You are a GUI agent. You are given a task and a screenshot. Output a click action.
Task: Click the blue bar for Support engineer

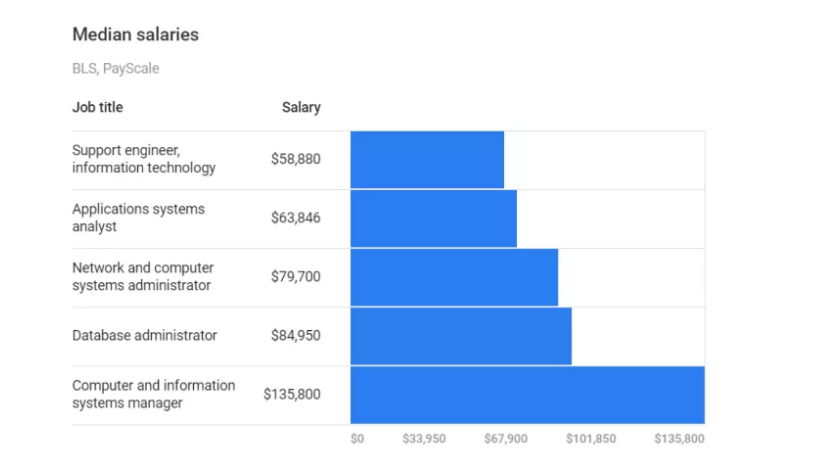[427, 159]
